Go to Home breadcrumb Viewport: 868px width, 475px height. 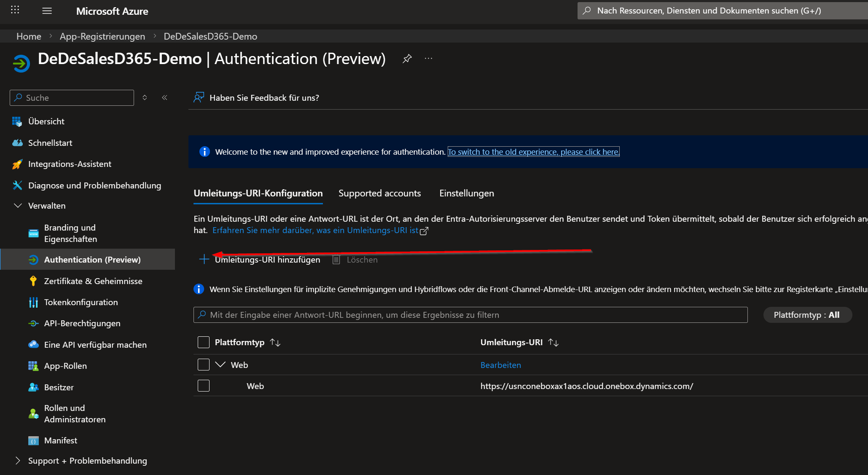coord(29,36)
